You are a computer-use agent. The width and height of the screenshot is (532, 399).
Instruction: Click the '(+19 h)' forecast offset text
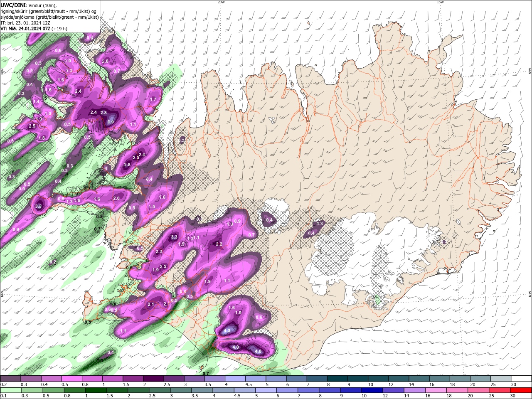tap(59, 29)
